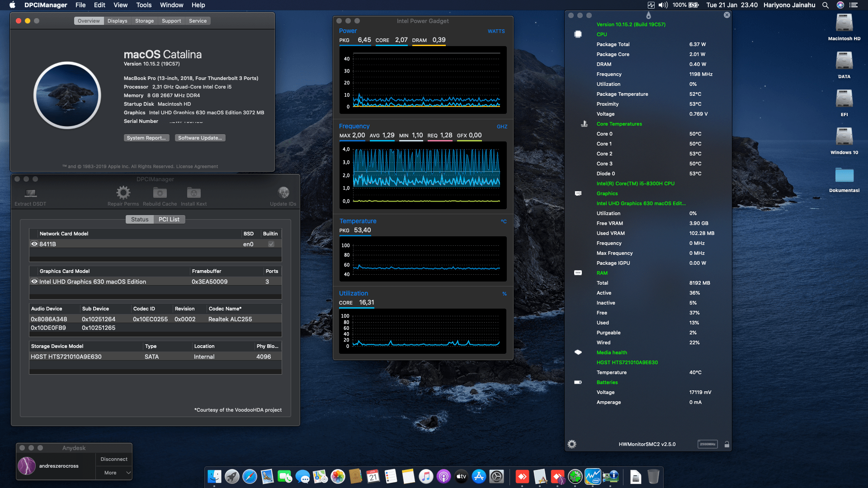
Task: Click the volume icon in menu bar
Action: click(x=663, y=5)
